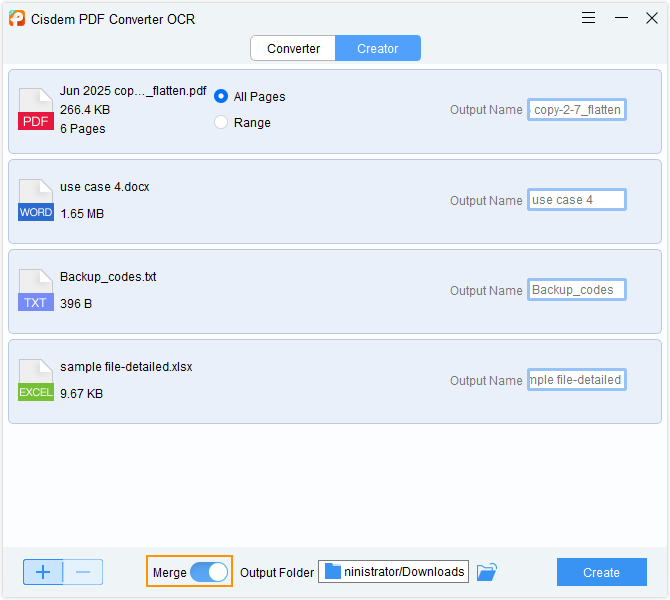The image size is (670, 600).
Task: Close the Cisdem PDF Converter window
Action: click(x=652, y=18)
